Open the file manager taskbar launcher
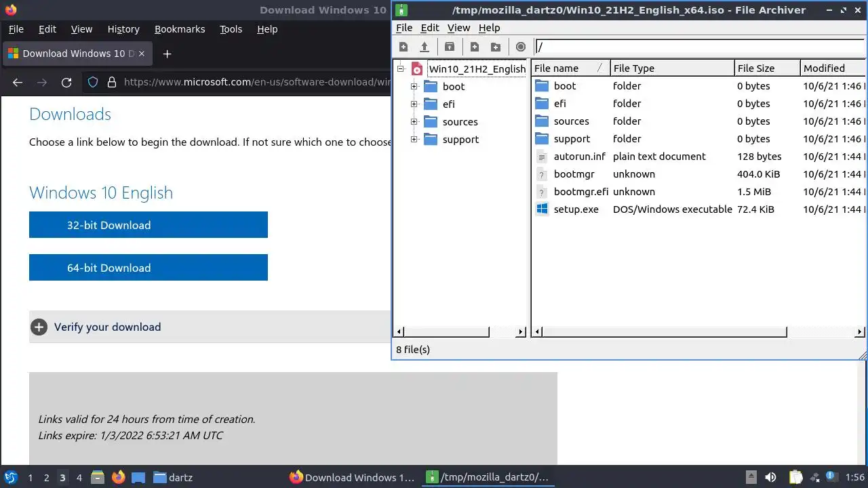The image size is (868, 488). 97,477
